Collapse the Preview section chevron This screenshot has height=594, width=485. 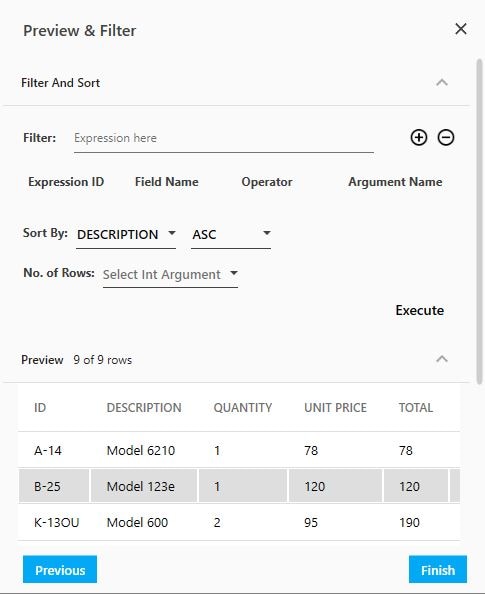[442, 359]
